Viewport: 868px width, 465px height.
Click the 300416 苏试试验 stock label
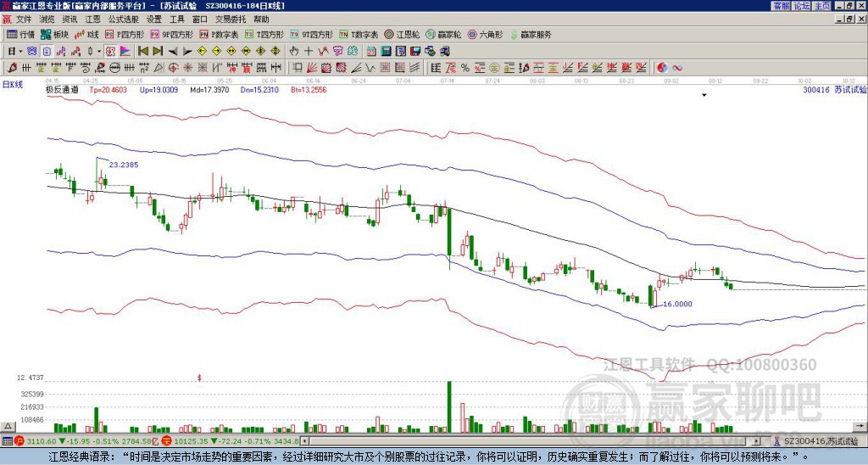834,89
